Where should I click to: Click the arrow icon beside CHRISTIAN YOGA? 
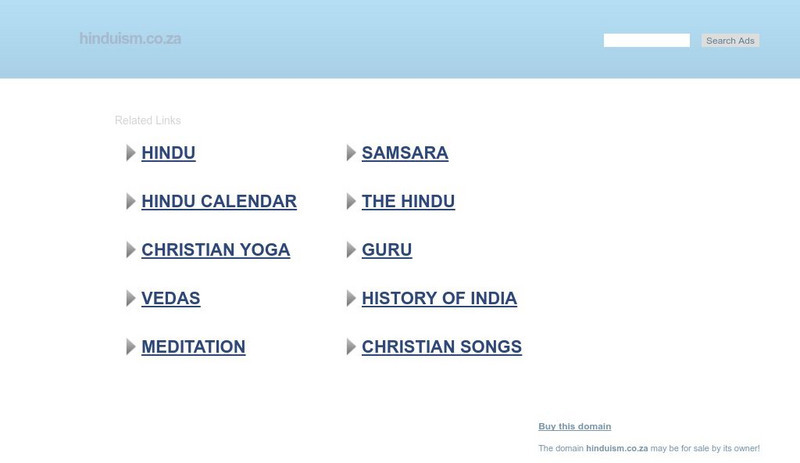[131, 250]
